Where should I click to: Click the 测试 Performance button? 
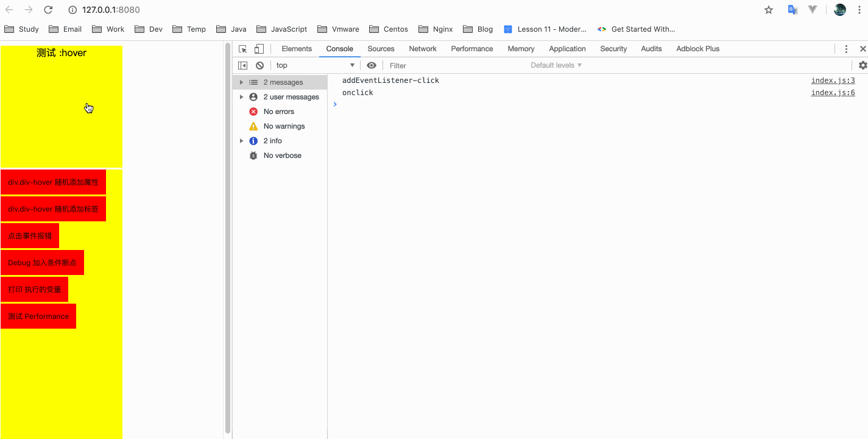[x=38, y=316]
